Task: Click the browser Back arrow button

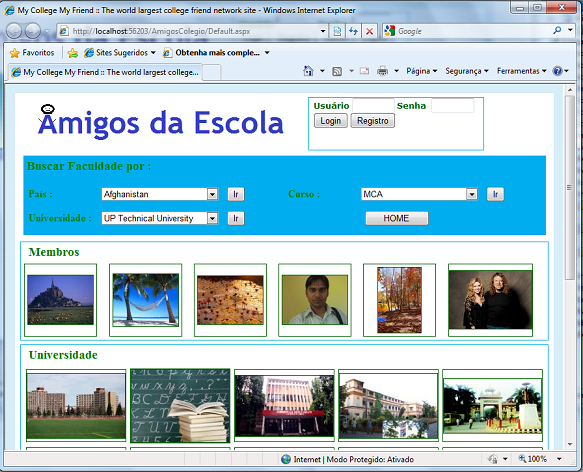Action: pyautogui.click(x=14, y=31)
